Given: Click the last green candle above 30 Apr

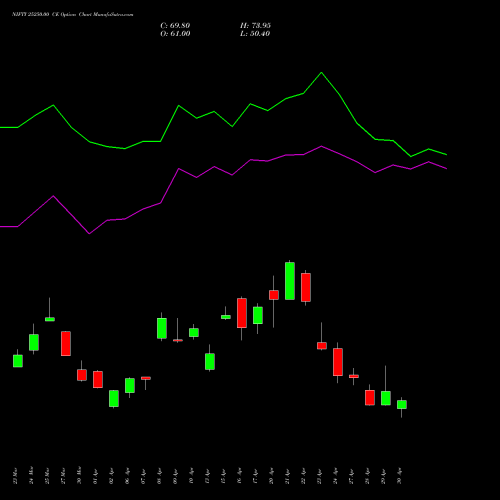Looking at the screenshot, I should click(402, 404).
